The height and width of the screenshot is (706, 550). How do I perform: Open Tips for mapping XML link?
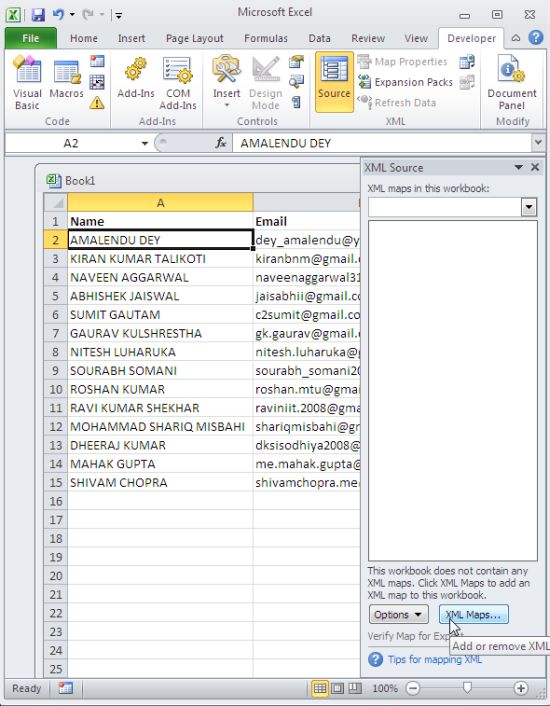pos(434,660)
